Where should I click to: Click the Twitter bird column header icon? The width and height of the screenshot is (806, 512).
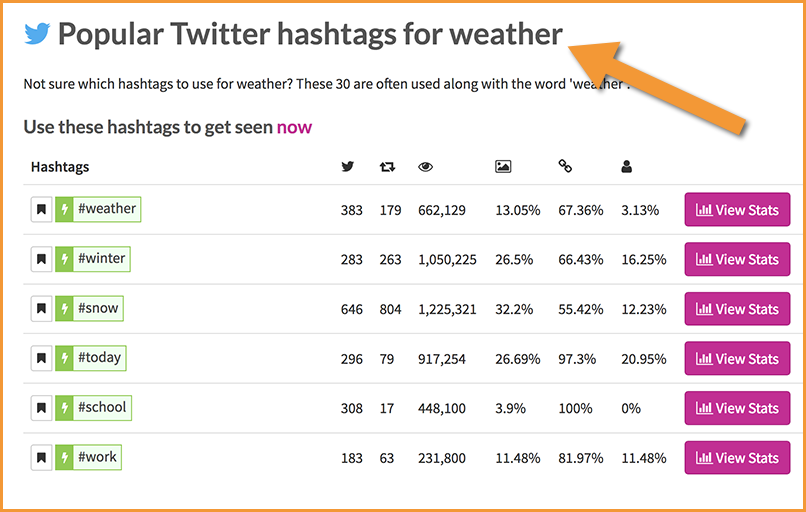tap(348, 167)
